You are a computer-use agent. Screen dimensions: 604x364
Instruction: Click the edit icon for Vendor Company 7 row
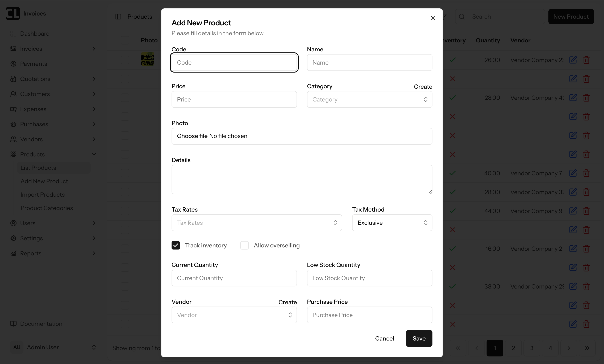(x=573, y=173)
